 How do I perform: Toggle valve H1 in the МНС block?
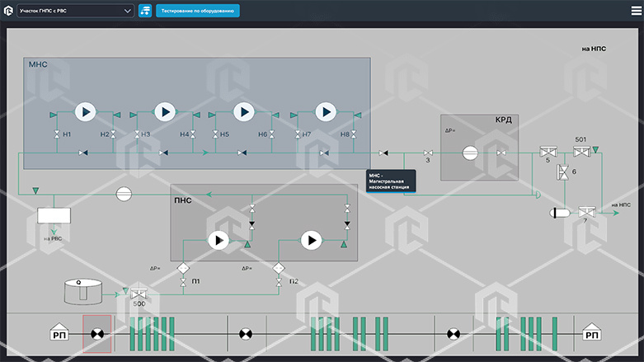(56, 134)
